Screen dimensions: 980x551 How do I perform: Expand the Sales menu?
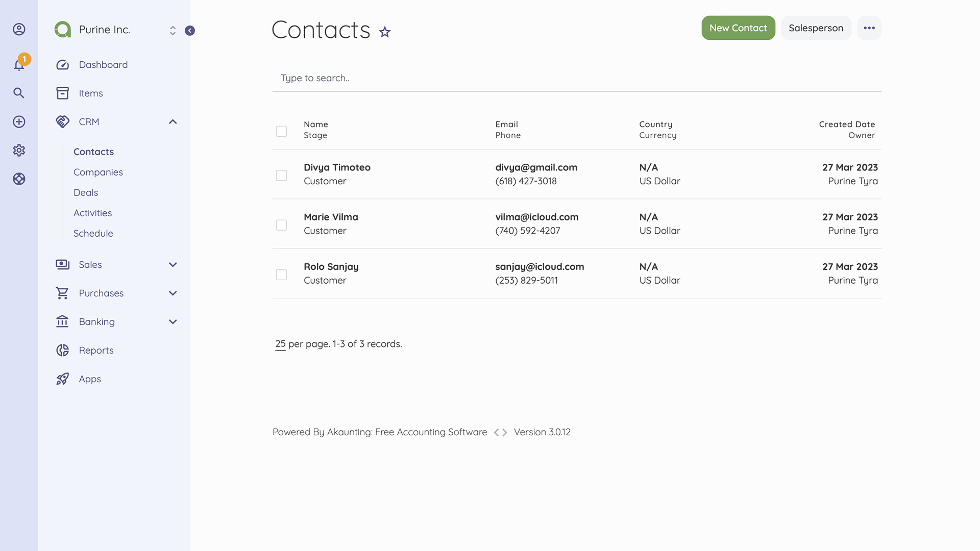coord(173,265)
